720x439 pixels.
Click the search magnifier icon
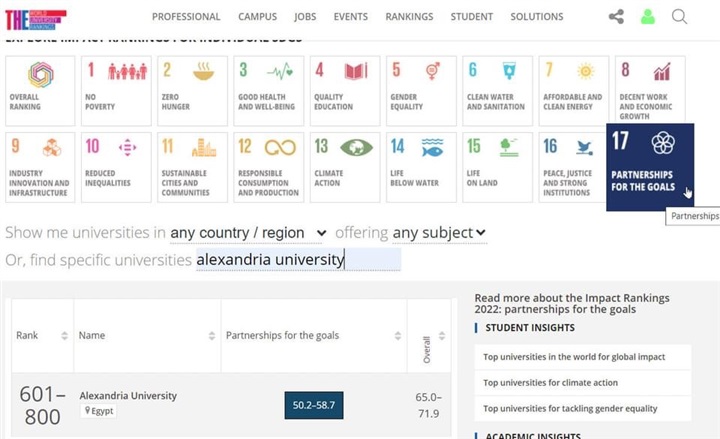click(x=680, y=17)
